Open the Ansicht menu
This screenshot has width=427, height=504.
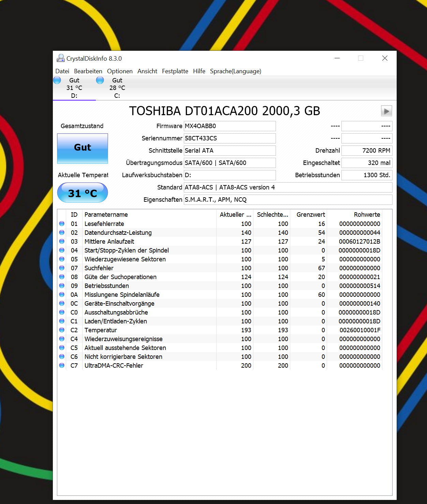pos(147,71)
